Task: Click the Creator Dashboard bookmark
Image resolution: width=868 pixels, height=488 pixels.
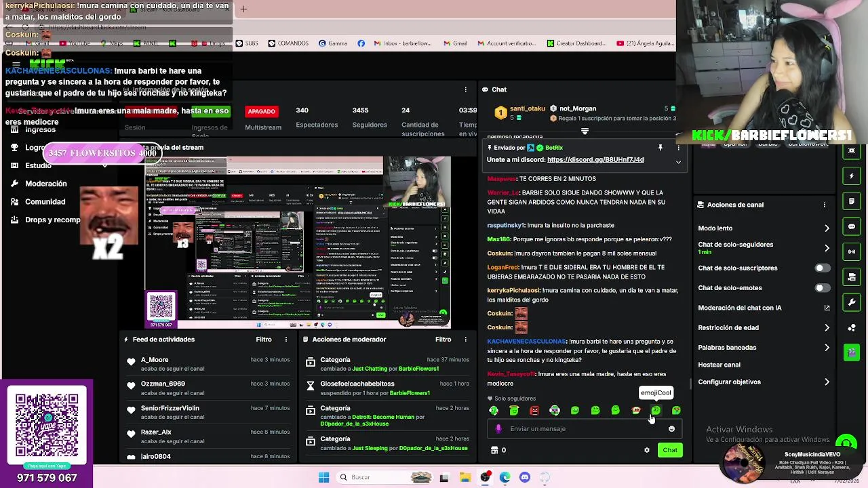Action: point(575,43)
